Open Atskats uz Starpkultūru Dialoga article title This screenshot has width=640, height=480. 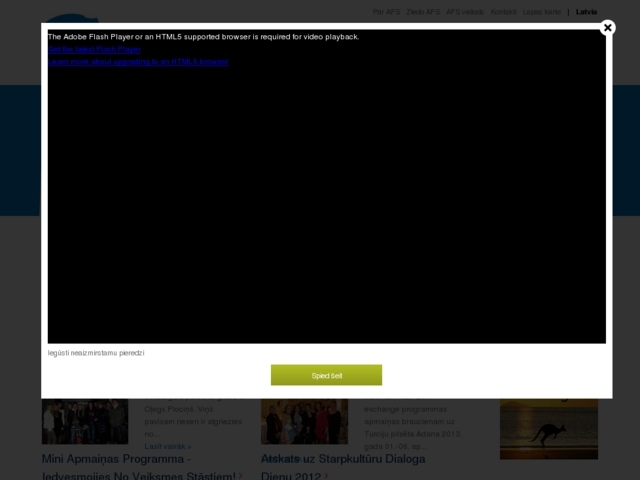343,467
